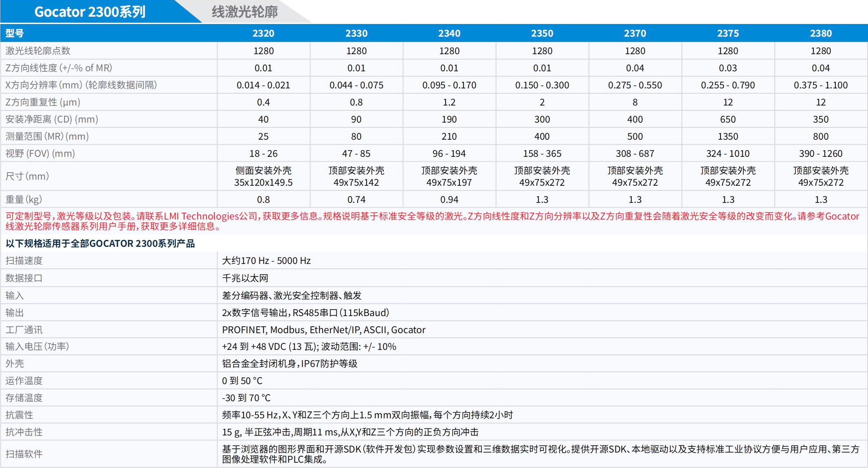Click the 2375 column header
Image resolution: width=868 pixels, height=468 pixels.
click(x=727, y=33)
